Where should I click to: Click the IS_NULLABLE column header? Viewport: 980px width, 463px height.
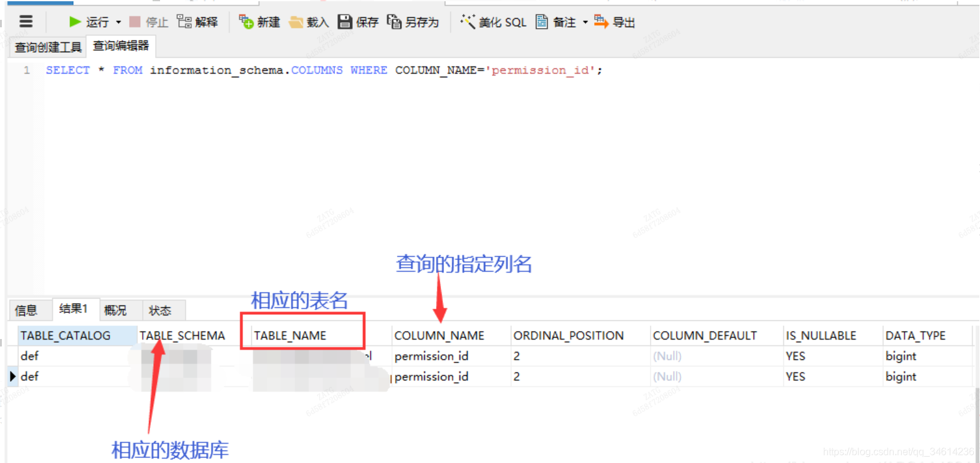click(833, 335)
